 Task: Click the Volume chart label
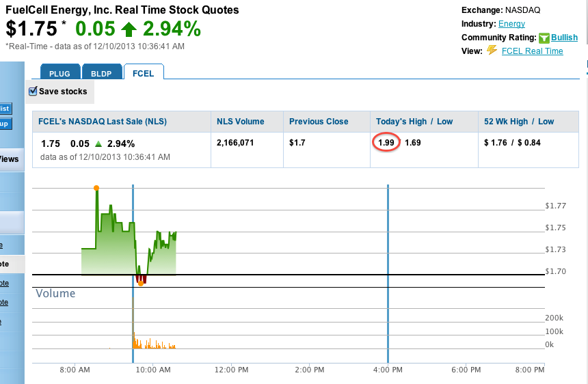55,293
